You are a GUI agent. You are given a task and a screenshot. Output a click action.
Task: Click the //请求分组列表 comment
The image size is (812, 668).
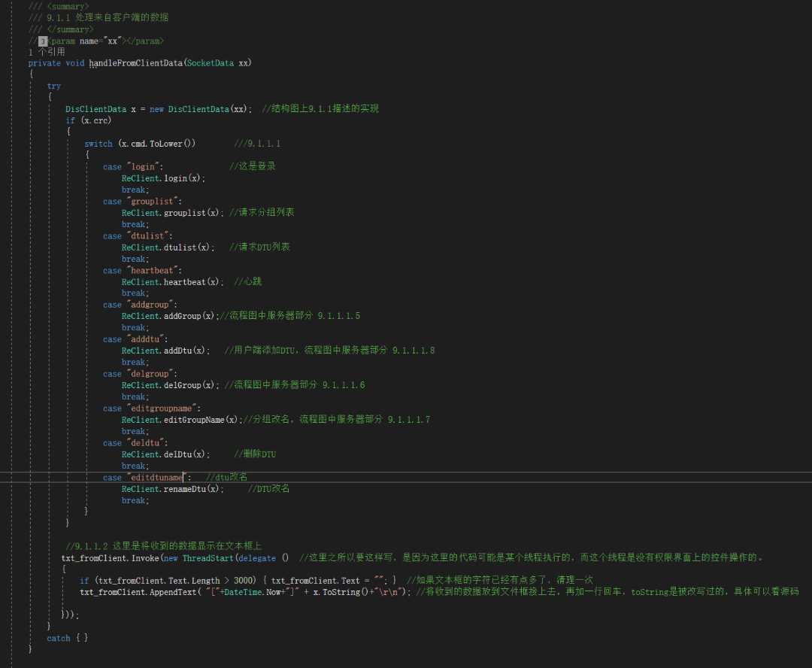pos(262,212)
